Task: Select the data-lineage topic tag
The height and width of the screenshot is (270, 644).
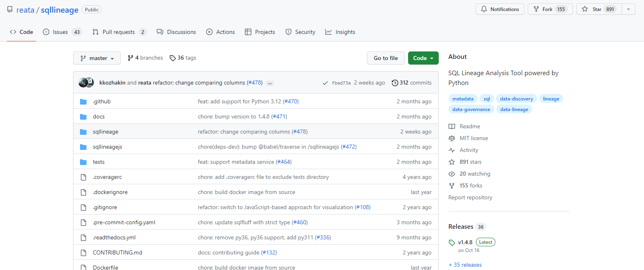Action: tap(514, 109)
